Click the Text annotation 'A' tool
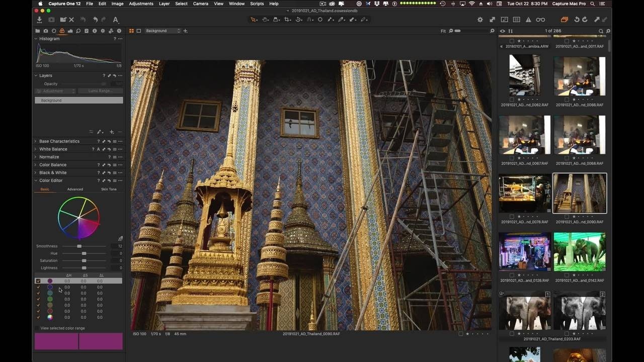This screenshot has height=362, width=644. (115, 20)
